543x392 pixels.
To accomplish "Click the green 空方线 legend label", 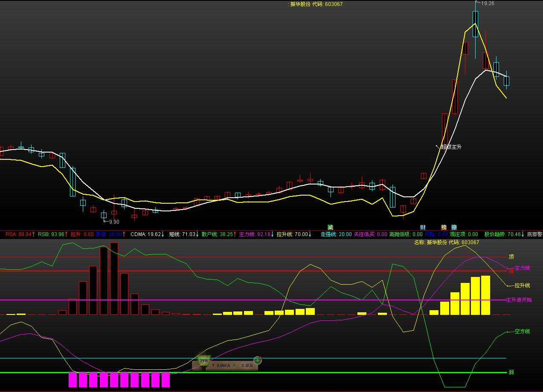I will coord(522,331).
